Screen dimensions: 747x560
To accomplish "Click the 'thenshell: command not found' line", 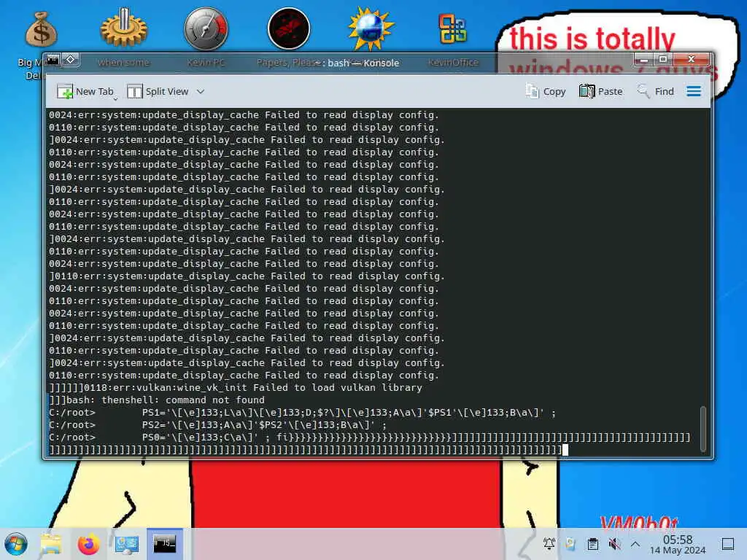I will point(158,400).
